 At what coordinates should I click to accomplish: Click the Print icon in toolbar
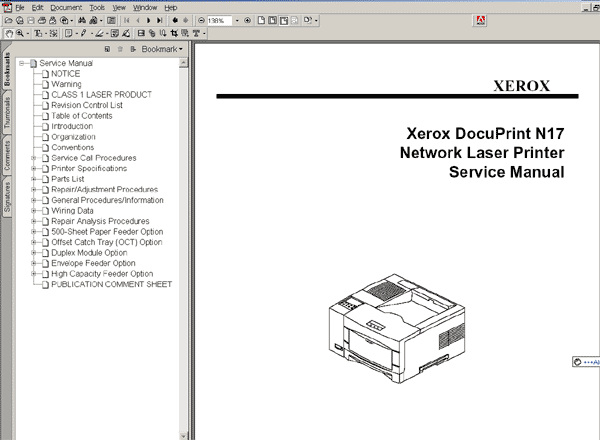[42, 20]
